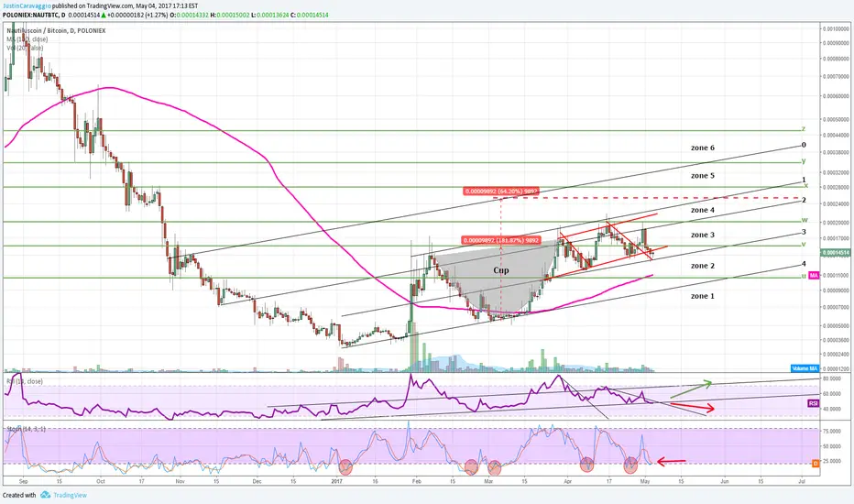This screenshot has width=854, height=504.
Task: Click the pink MA label on price axis
Action: 814,276
